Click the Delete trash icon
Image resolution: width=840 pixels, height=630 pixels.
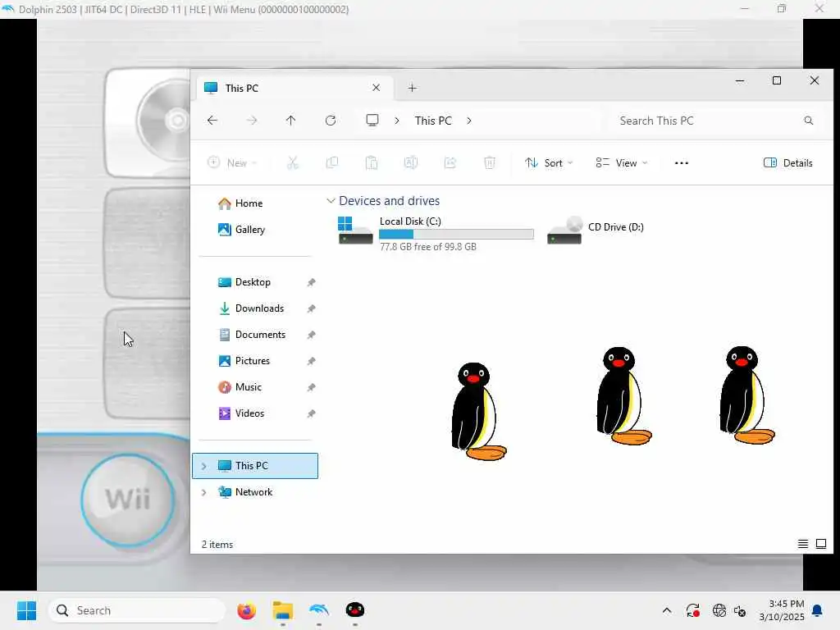click(x=490, y=163)
